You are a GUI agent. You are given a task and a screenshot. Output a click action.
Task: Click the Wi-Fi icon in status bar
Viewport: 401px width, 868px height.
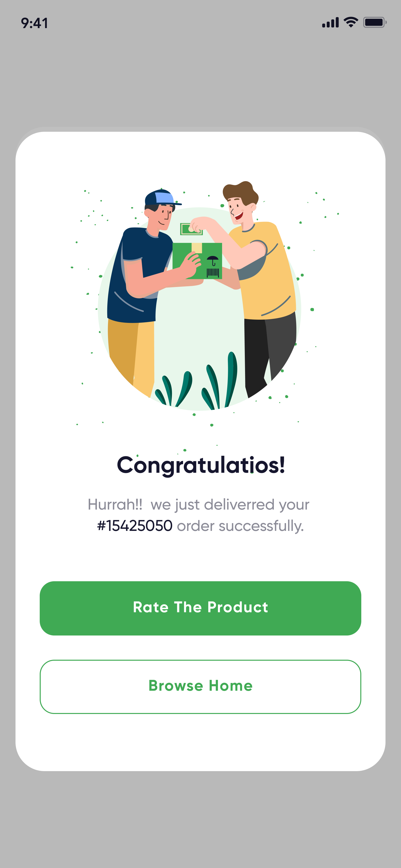pos(350,22)
